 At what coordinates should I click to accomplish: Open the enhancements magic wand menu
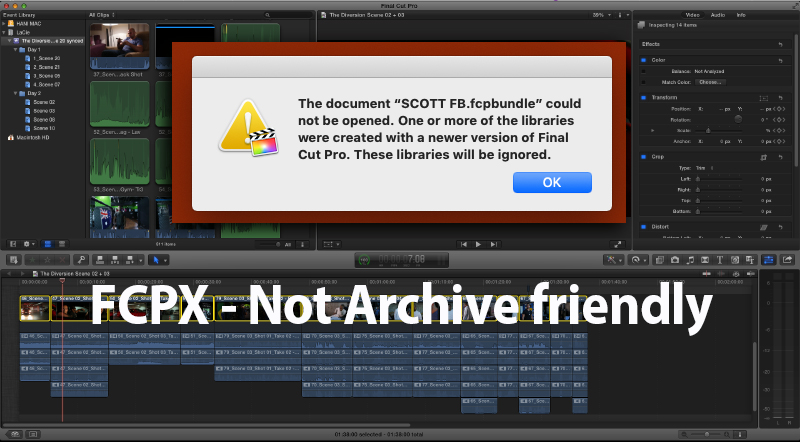pyautogui.click(x=612, y=260)
